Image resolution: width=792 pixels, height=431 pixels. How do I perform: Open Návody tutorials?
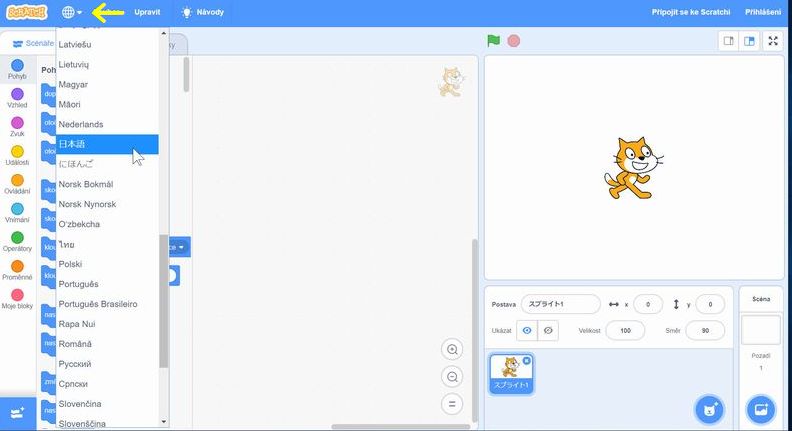[202, 13]
